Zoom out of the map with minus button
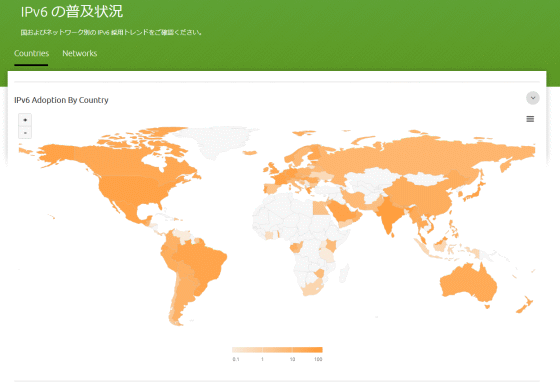The image size is (560, 388). (x=25, y=133)
